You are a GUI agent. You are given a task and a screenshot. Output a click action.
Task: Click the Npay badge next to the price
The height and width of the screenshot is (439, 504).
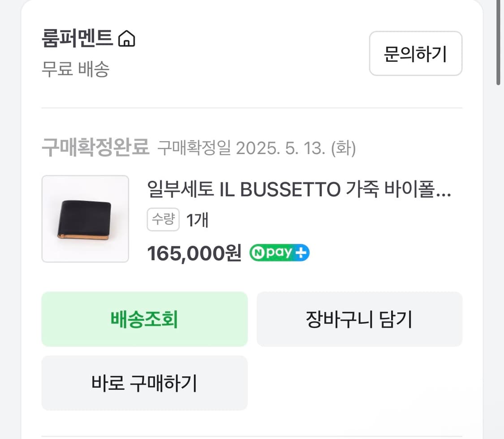279,253
